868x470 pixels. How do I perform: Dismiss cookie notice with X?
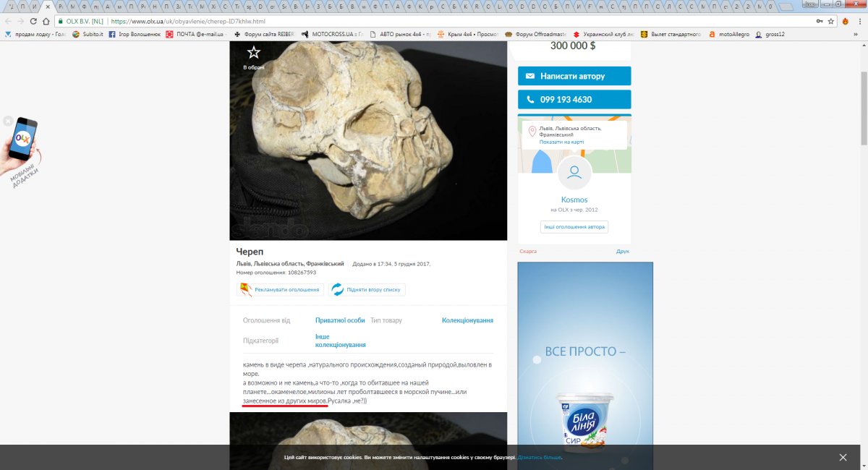point(843,457)
